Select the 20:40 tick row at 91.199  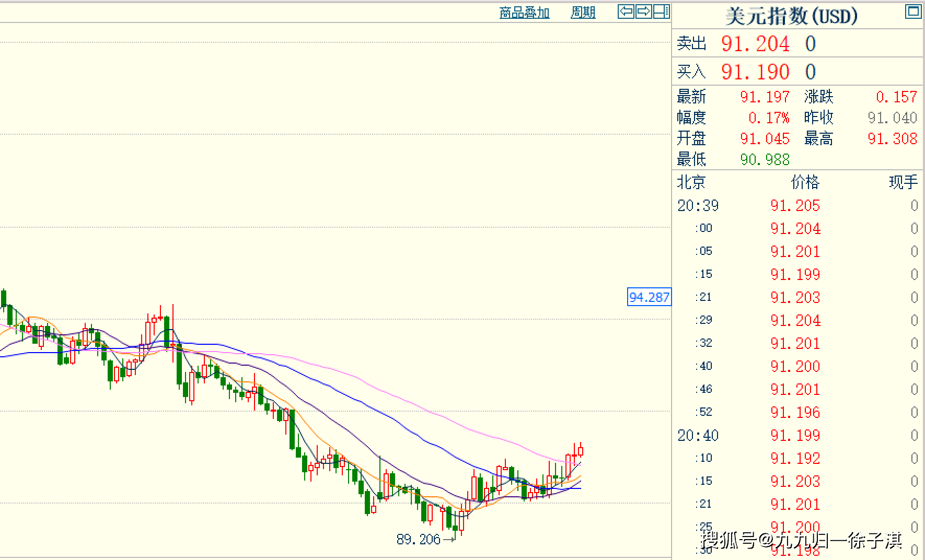(795, 435)
